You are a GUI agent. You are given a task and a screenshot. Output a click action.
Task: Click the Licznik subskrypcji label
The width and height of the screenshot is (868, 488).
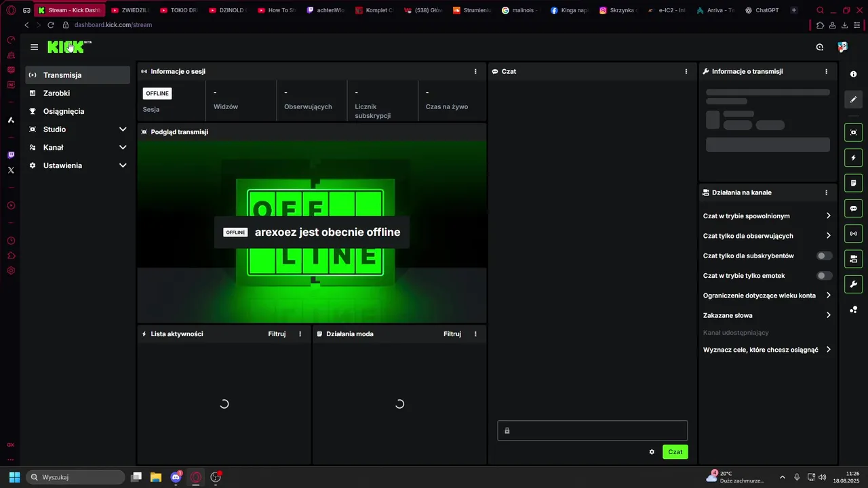373,111
